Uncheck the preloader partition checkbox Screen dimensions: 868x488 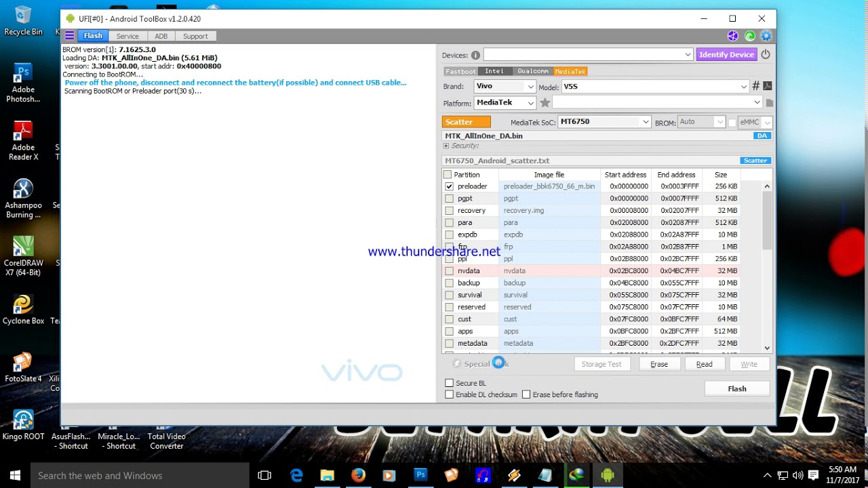(x=449, y=186)
